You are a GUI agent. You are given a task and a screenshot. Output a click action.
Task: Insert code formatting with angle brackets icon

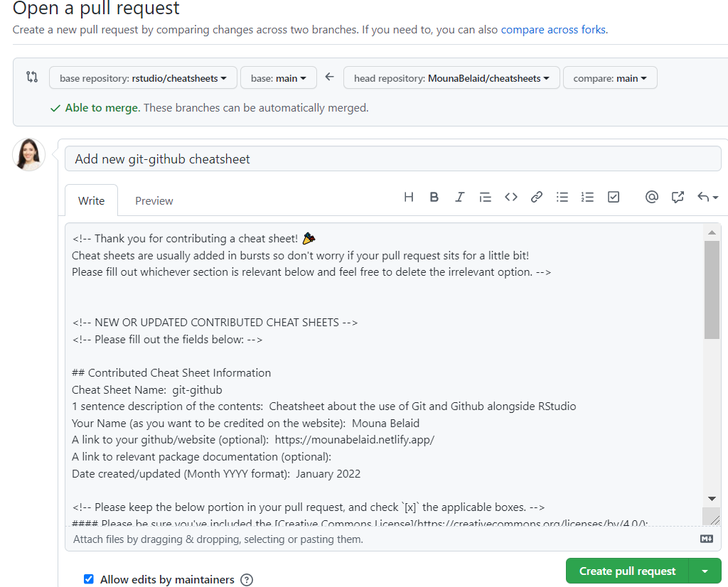pyautogui.click(x=510, y=198)
